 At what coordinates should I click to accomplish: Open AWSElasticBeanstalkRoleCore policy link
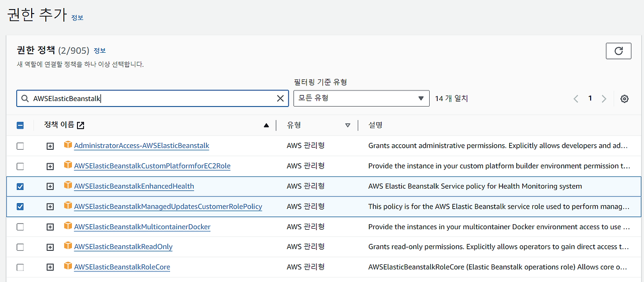click(122, 267)
